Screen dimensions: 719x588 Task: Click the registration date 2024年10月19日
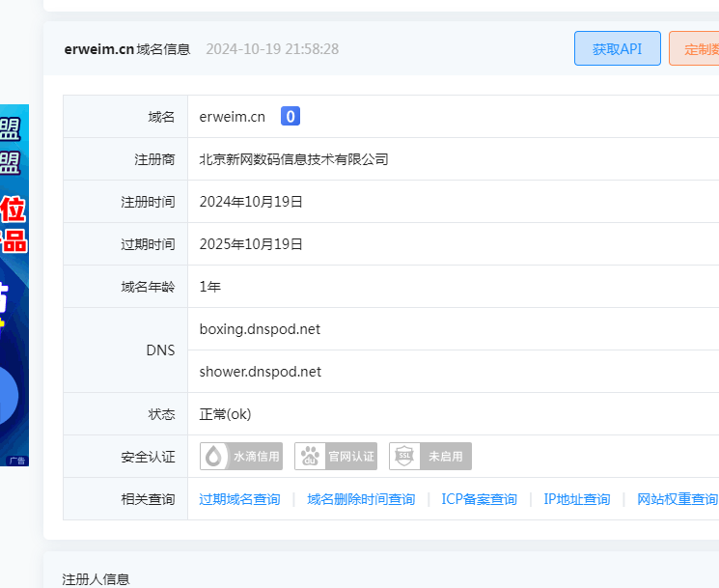(251, 202)
